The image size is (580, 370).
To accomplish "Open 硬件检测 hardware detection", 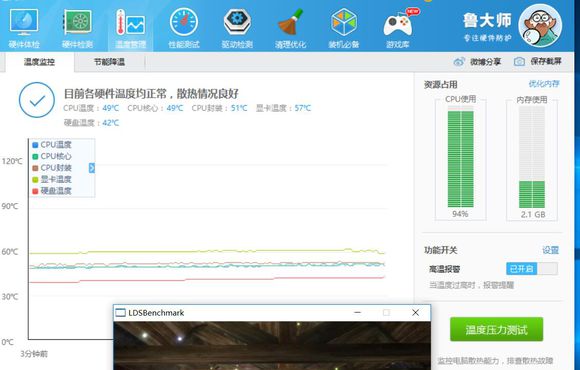I will point(77,28).
